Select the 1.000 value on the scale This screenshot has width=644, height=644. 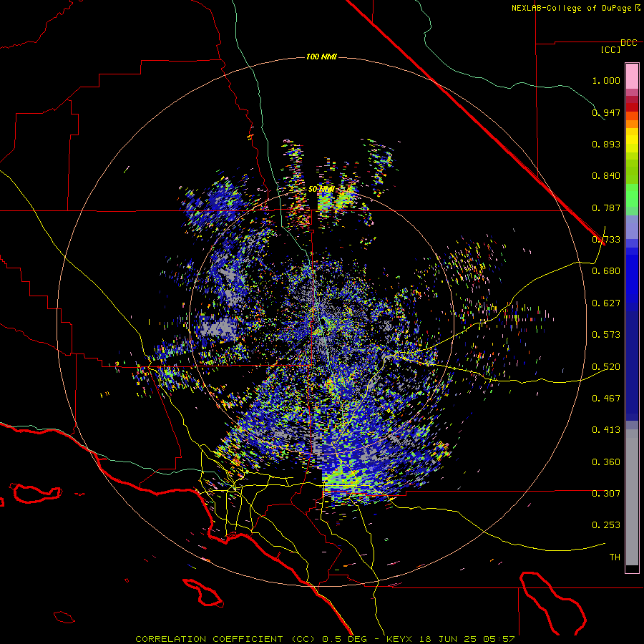(606, 80)
